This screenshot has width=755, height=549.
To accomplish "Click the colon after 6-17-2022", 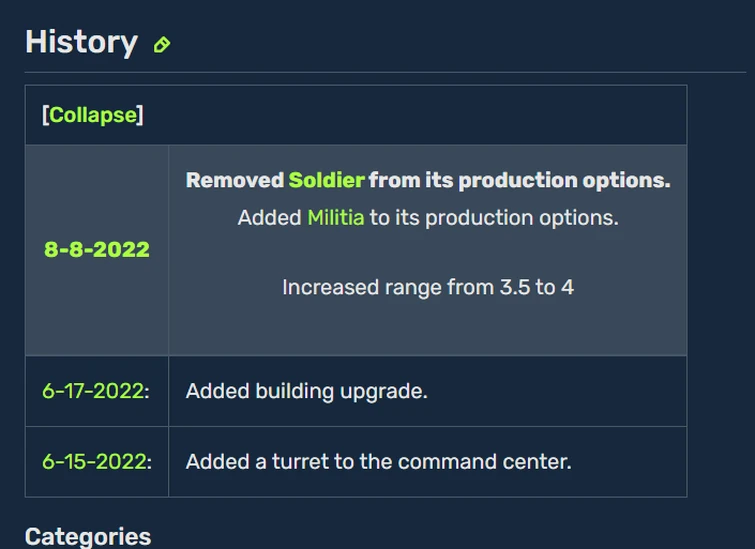I will pyautogui.click(x=147, y=392).
